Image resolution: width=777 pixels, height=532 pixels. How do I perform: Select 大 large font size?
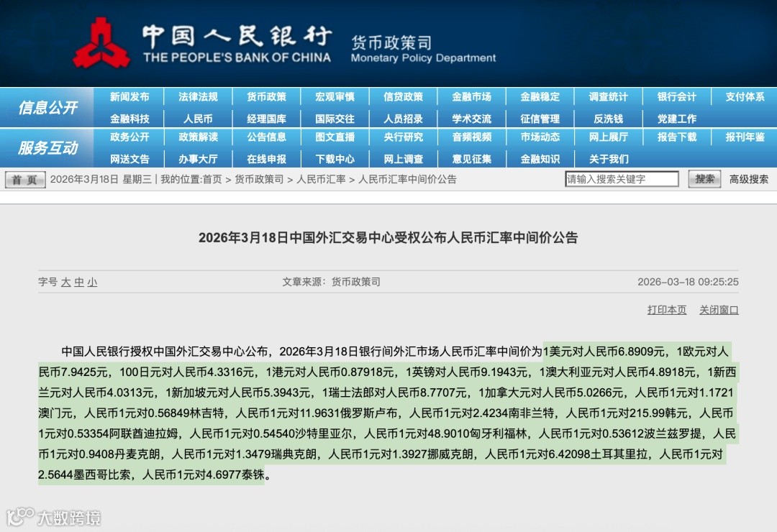pos(66,283)
